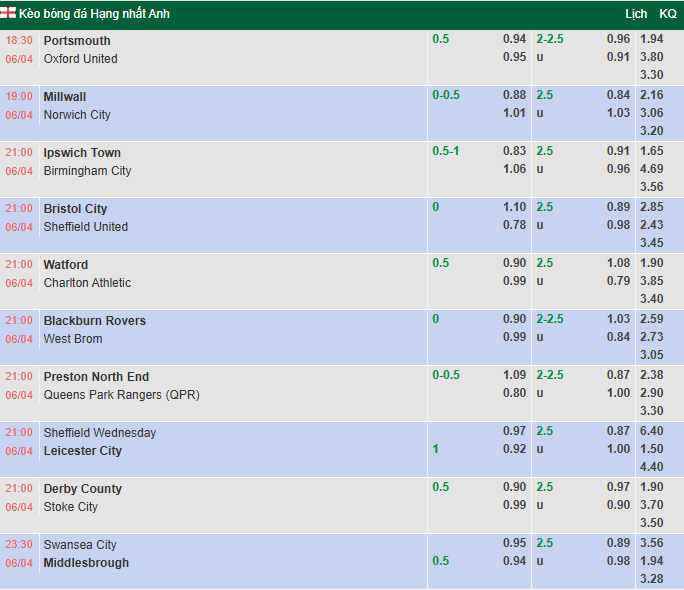
Task: Click the Derby County team name
Action: [83, 489]
